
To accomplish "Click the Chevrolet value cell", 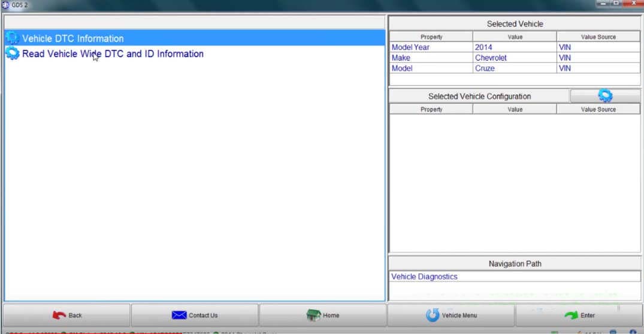I will tap(515, 58).
